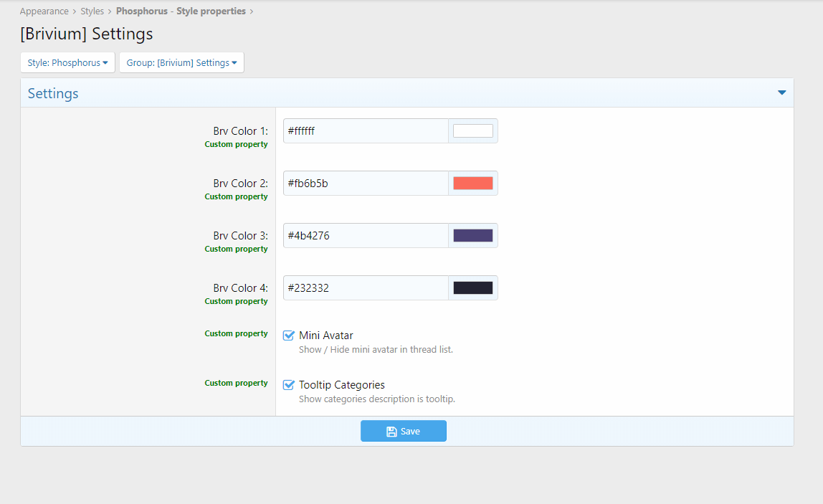Focus the Brv Color 1 hex field
The width and height of the screenshot is (823, 504).
pyautogui.click(x=366, y=131)
